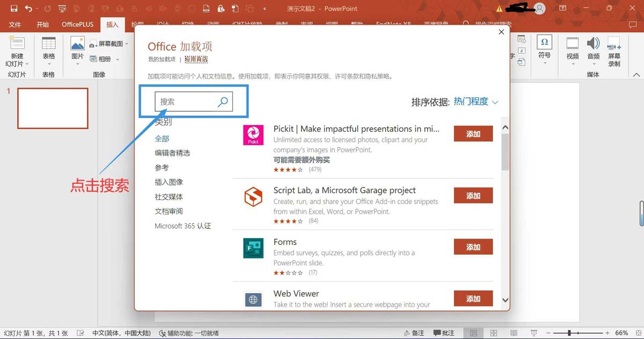This screenshot has height=339, width=644.
Task: Open the undo history dropdown arrow
Action: 37,9
